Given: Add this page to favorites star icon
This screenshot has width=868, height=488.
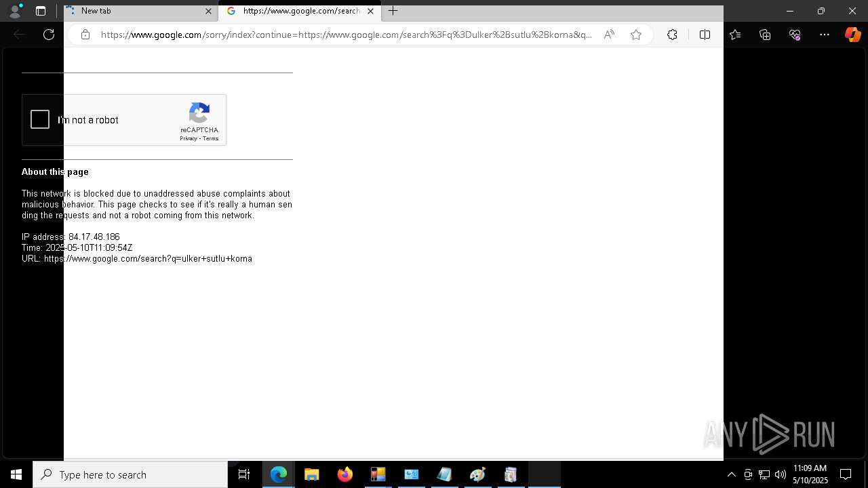Looking at the screenshot, I should tap(636, 35).
